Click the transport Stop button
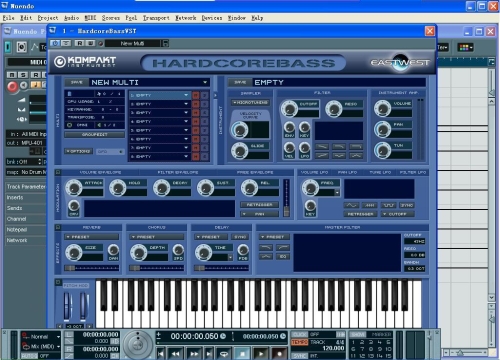500x360 pixels. coord(243,354)
